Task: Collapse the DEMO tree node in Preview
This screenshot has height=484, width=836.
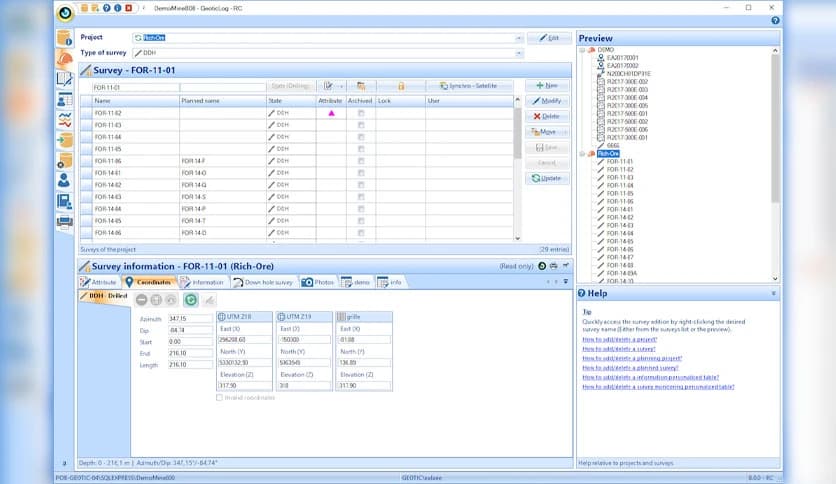Action: [582, 49]
